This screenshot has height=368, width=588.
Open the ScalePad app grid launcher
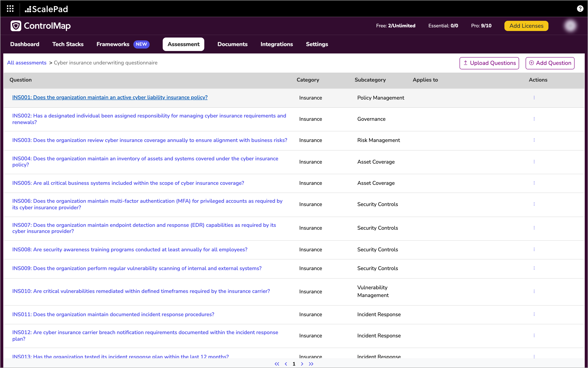pyautogui.click(x=10, y=9)
